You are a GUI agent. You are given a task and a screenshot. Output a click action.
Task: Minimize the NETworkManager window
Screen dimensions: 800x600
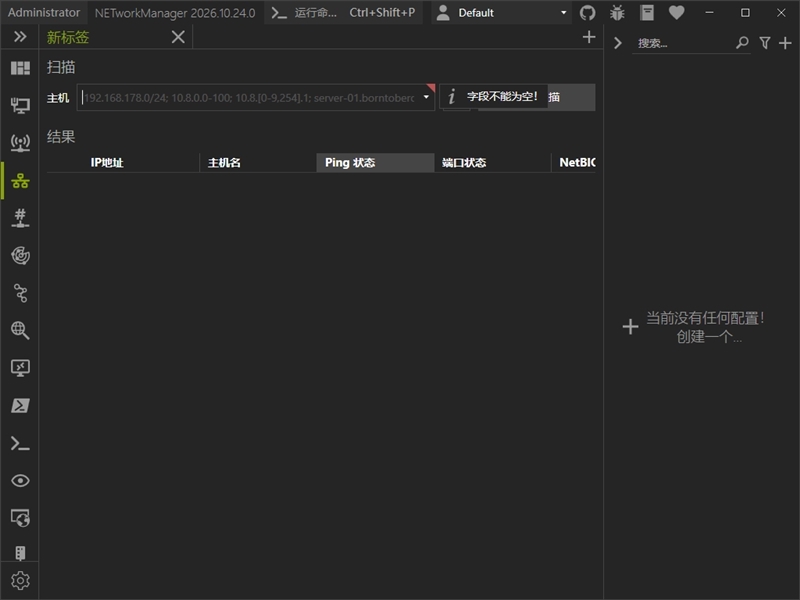(x=709, y=13)
